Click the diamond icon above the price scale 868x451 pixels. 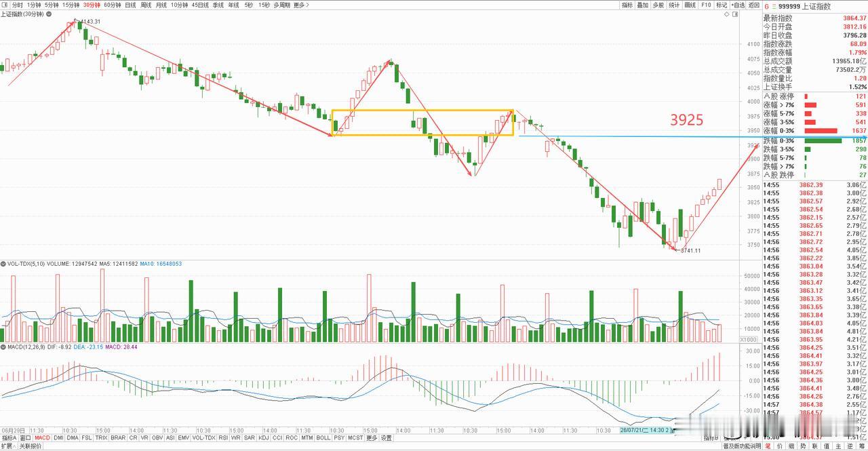727,14
